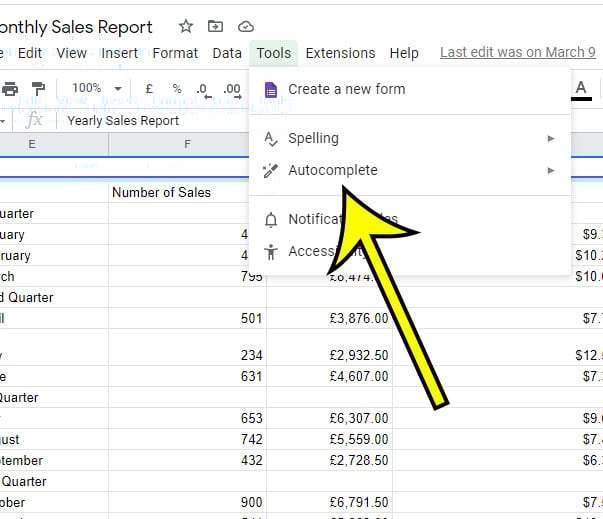Image resolution: width=603 pixels, height=519 pixels.
Task: Select the £6,791.50 cell
Action: [x=330, y=502]
